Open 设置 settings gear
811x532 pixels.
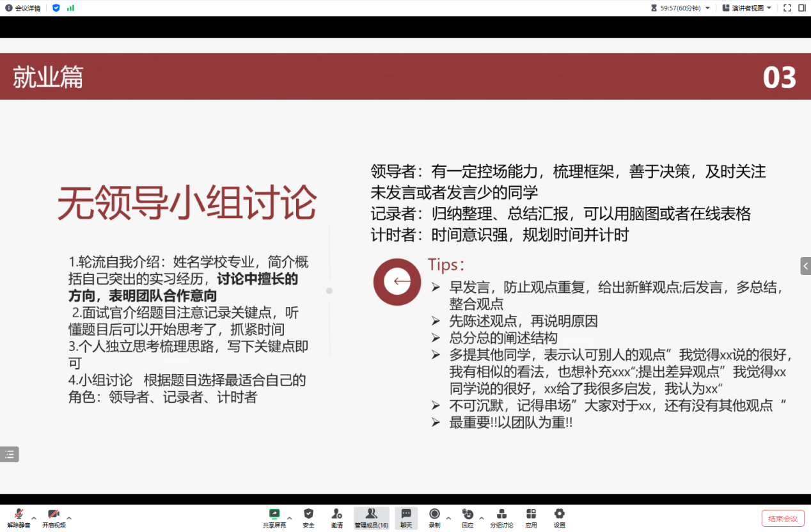(x=560, y=517)
